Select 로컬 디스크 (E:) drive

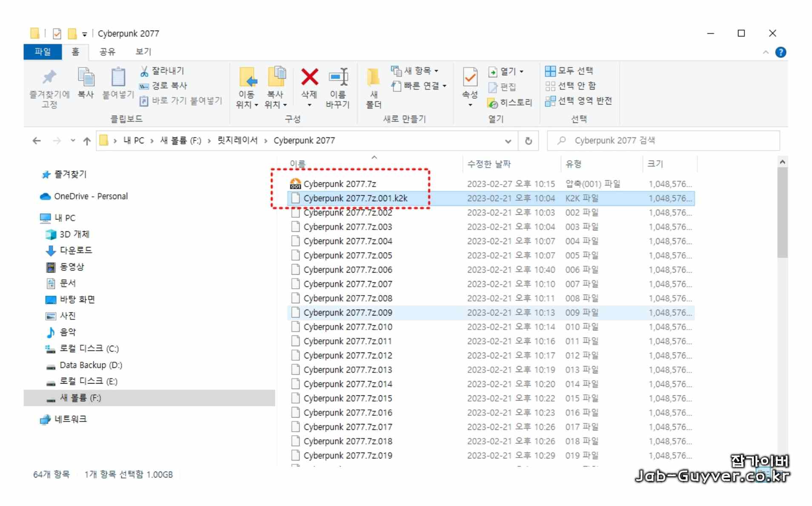pos(82,381)
